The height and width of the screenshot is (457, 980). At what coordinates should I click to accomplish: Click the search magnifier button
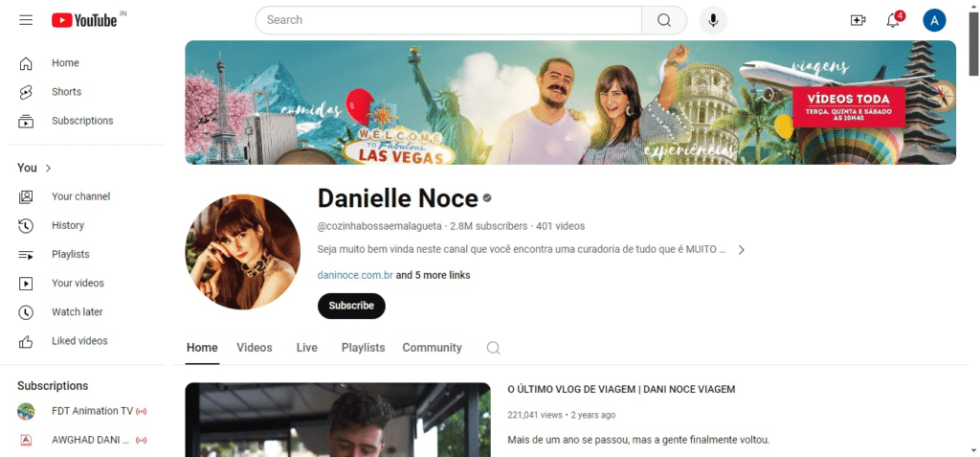[x=664, y=20]
